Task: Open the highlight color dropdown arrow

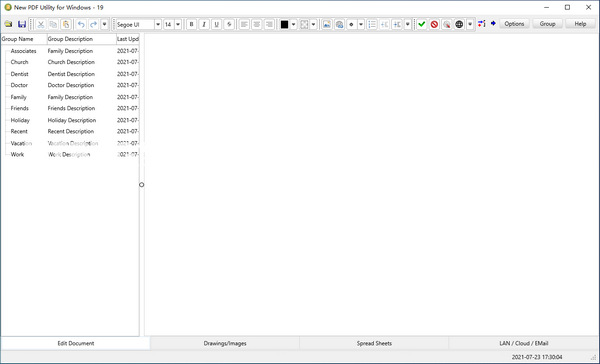Action: pyautogui.click(x=313, y=24)
